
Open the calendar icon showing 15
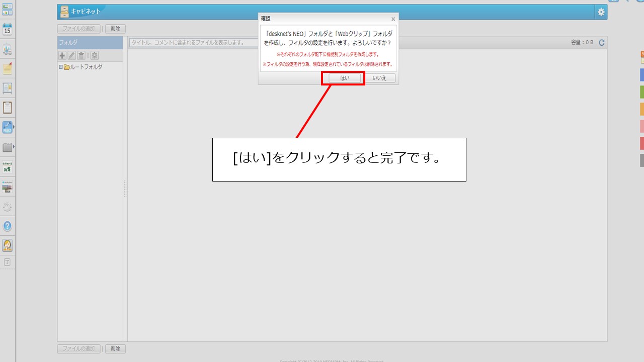[x=8, y=29]
